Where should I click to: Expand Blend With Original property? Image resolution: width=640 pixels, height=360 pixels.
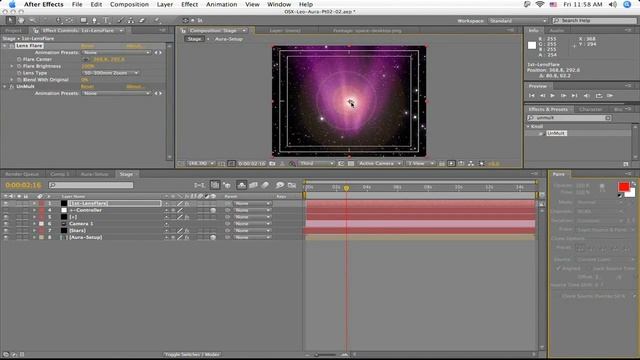point(12,80)
